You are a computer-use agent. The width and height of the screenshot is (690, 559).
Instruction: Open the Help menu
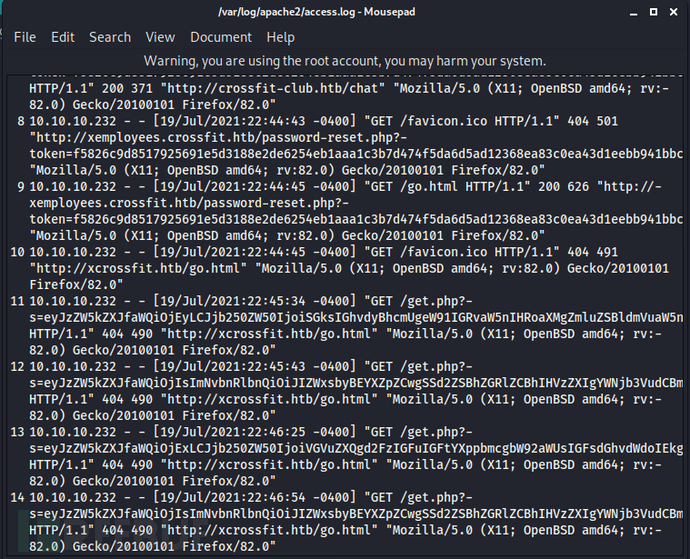pyautogui.click(x=280, y=37)
